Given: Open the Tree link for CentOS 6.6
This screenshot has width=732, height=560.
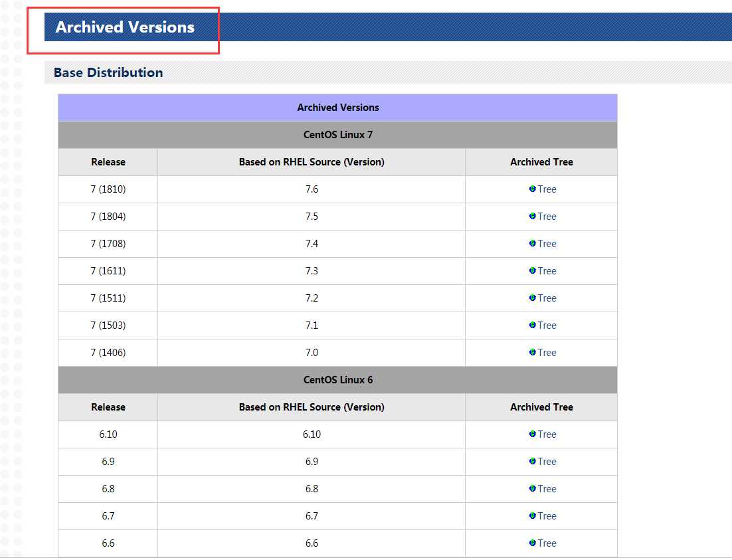Looking at the screenshot, I should coord(547,543).
